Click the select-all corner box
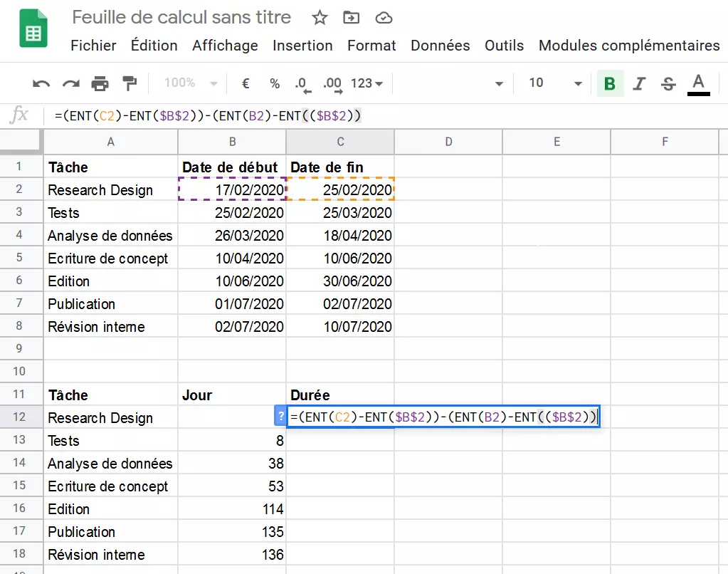The width and height of the screenshot is (728, 574). coord(21,142)
